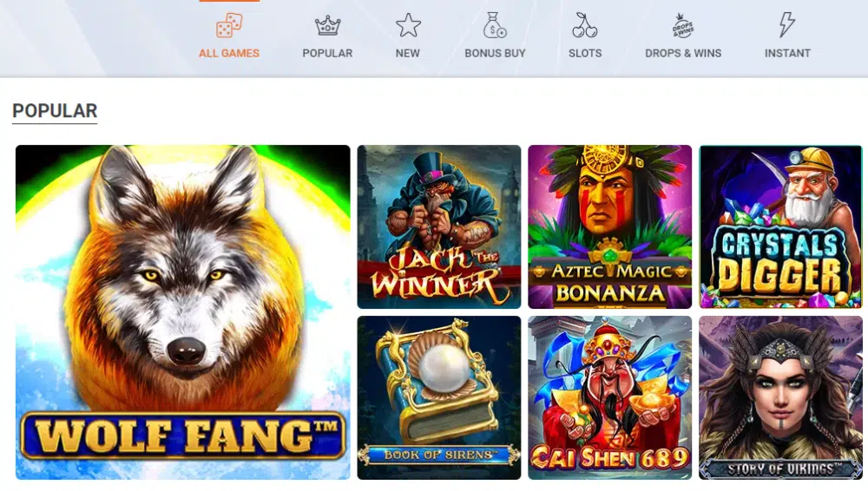Viewport: 868px width, 491px height.
Task: Click the lightning bolt Instant icon
Action: click(x=786, y=25)
